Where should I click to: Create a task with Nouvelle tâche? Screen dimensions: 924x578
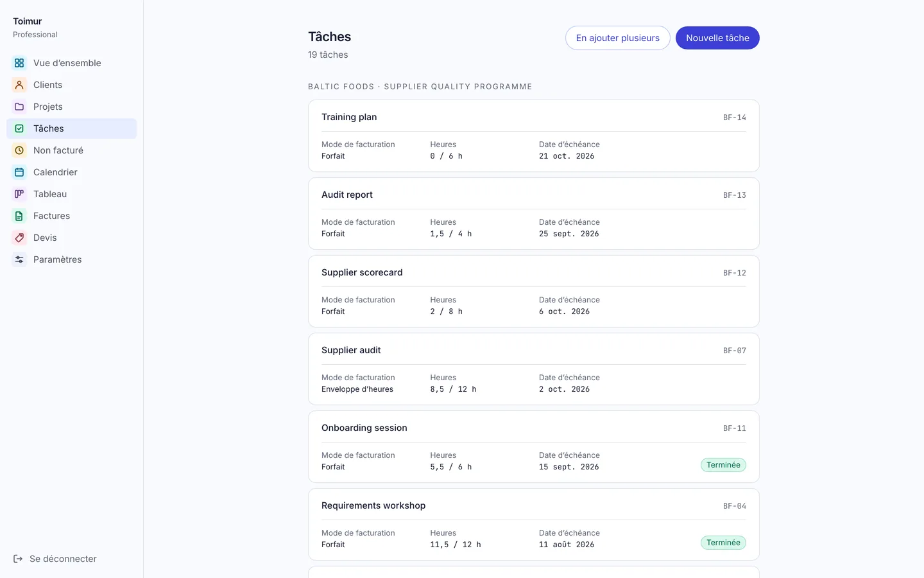[717, 38]
